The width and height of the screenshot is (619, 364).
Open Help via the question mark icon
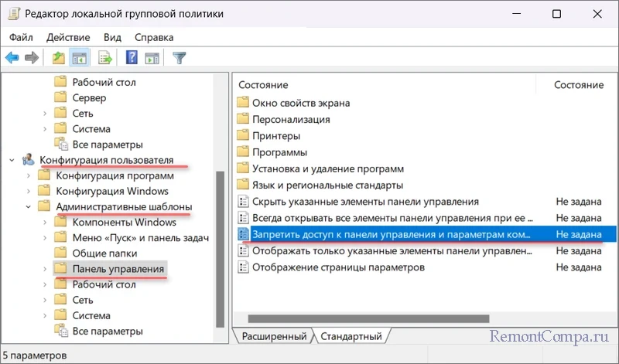tap(132, 58)
